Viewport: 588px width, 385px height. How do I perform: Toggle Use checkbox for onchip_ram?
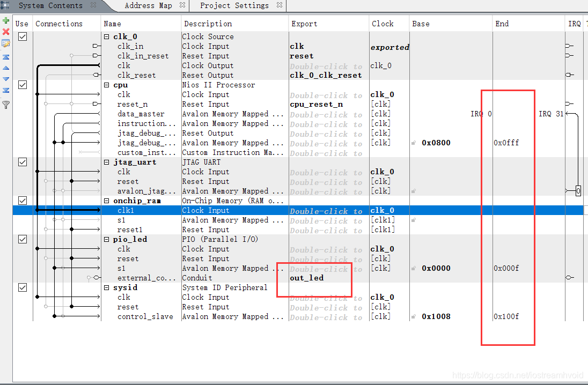click(23, 201)
